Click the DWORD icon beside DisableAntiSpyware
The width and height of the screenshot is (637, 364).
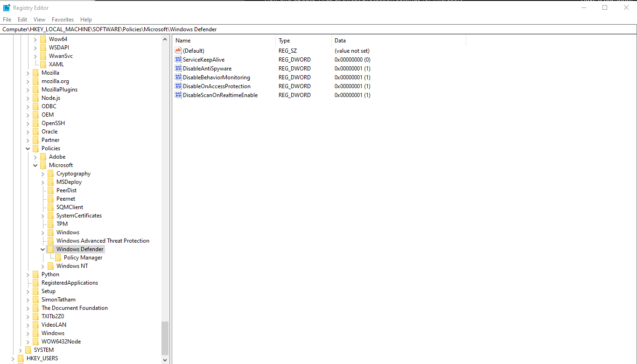tap(178, 68)
